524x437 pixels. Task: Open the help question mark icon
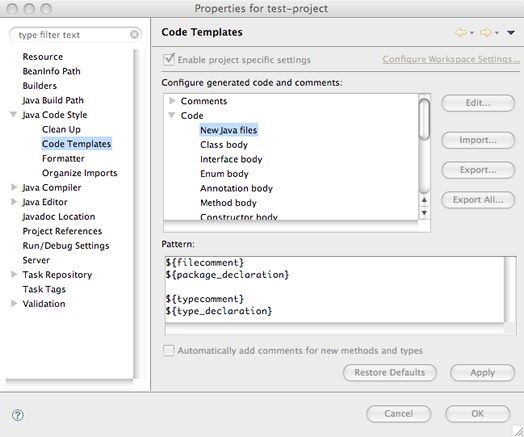pyautogui.click(x=18, y=415)
